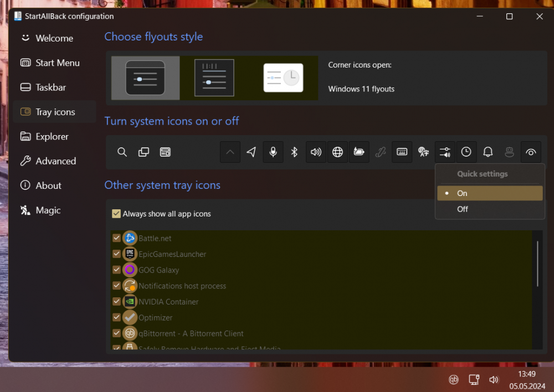Toggle the Bluetooth system tray icon
Image resolution: width=554 pixels, height=392 pixels.
click(x=294, y=152)
